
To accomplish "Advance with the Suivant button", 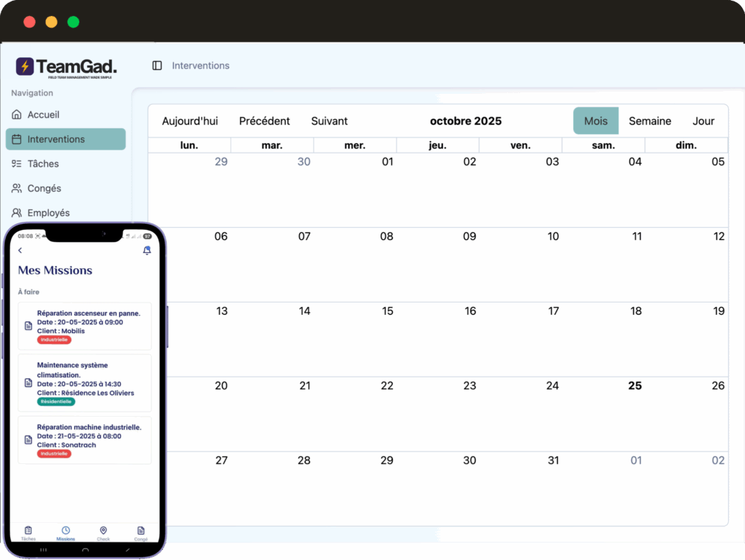I will (330, 121).
